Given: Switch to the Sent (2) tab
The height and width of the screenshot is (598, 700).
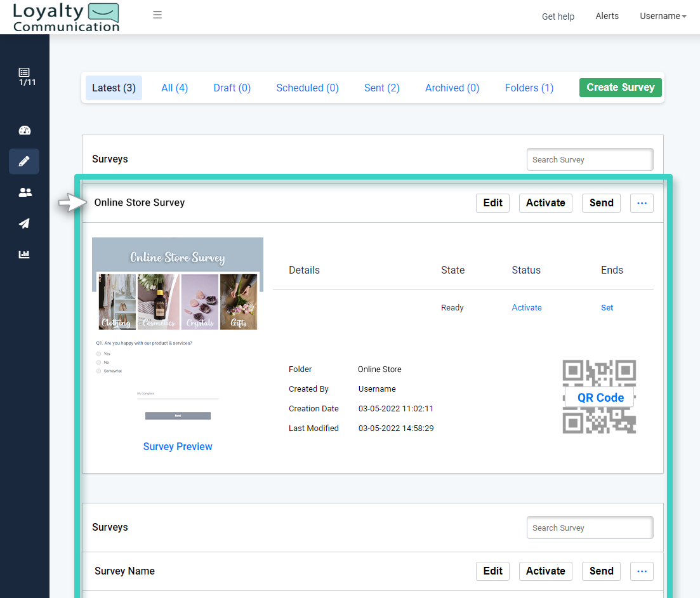Looking at the screenshot, I should pos(381,88).
